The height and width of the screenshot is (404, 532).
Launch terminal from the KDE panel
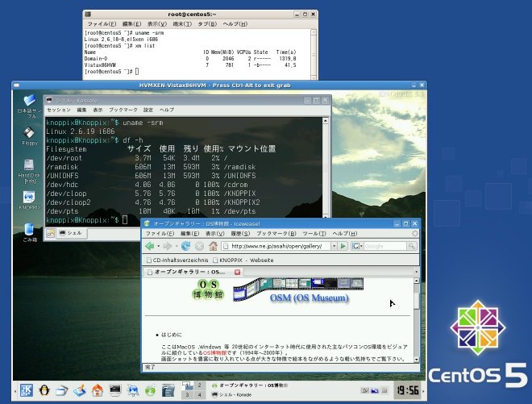tap(115, 390)
